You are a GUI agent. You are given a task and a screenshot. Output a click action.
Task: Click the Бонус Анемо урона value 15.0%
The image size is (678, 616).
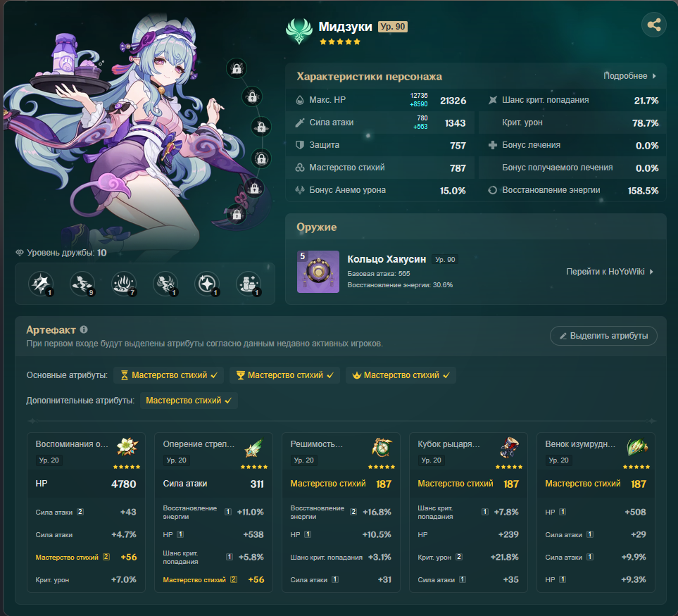(453, 191)
